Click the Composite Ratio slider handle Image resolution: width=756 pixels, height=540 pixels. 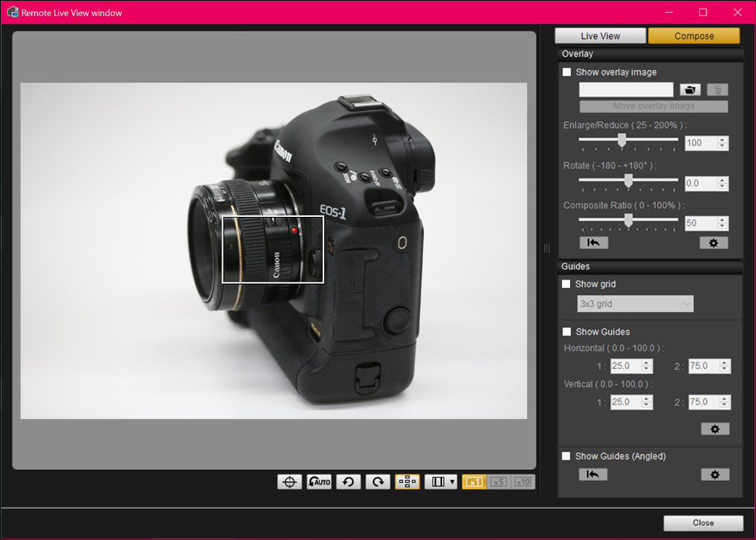pyautogui.click(x=628, y=221)
